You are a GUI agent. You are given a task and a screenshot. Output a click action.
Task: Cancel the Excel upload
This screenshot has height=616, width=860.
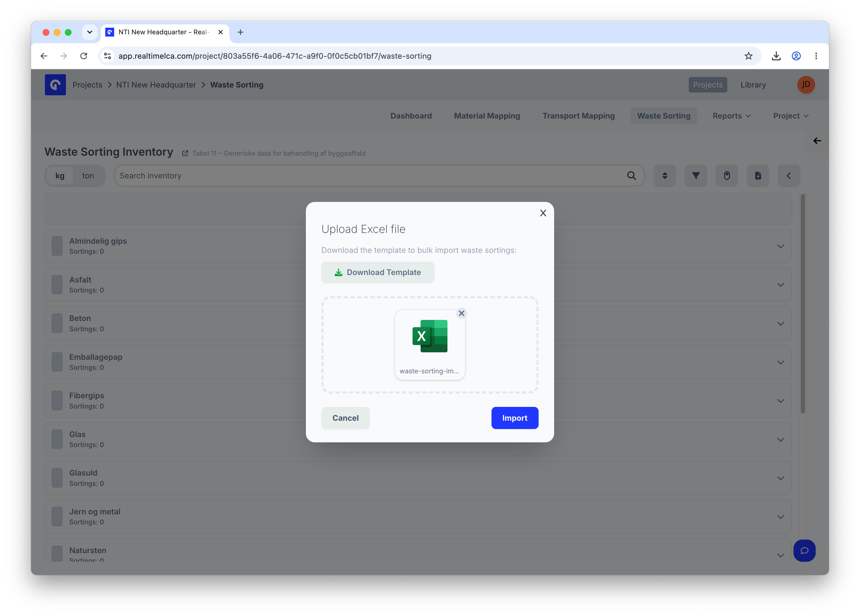pyautogui.click(x=345, y=418)
